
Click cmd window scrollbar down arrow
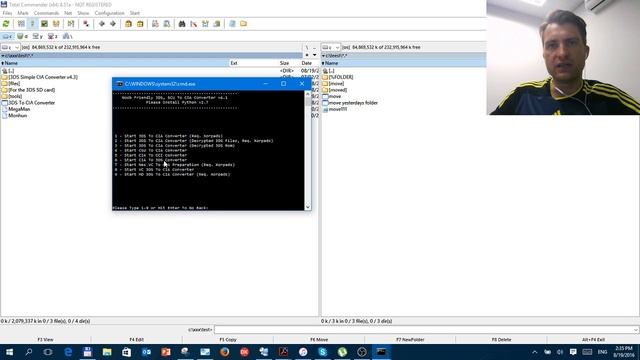308,207
